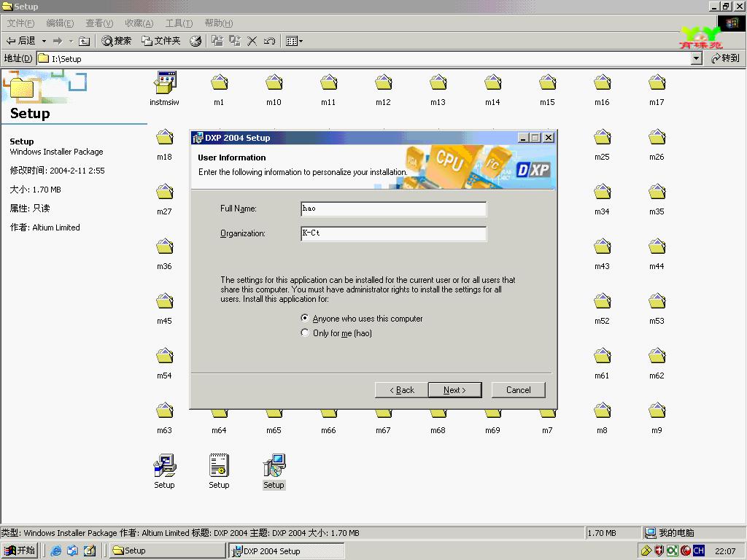This screenshot has width=747, height=560.
Task: Click the Organization input field
Action: [x=393, y=233]
